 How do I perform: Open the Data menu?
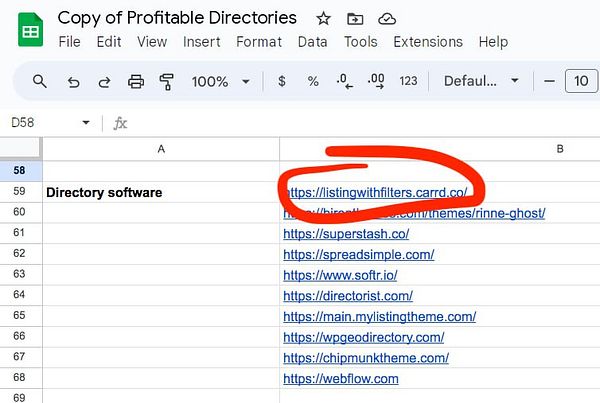coord(312,42)
